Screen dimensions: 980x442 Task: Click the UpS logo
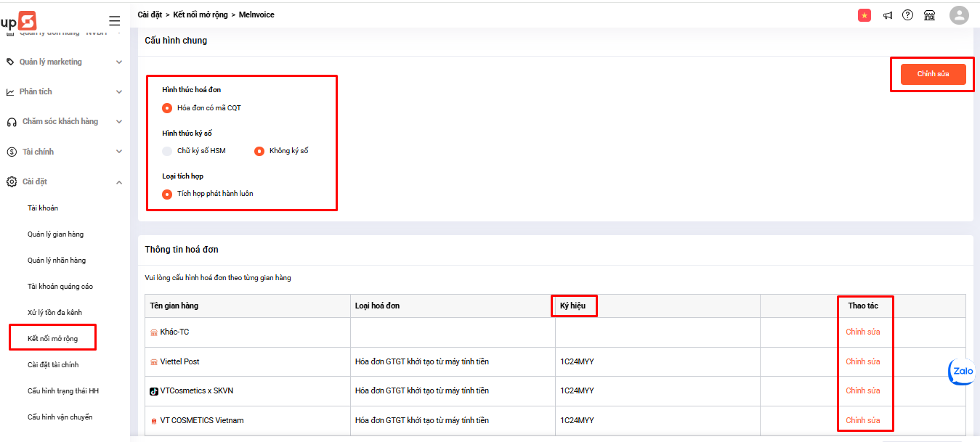pos(19,20)
